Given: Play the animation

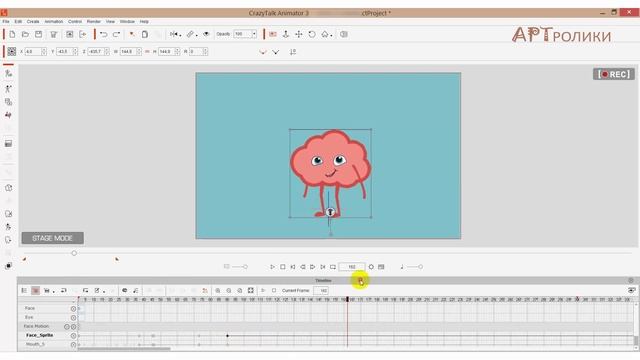Looking at the screenshot, I should coord(272,267).
